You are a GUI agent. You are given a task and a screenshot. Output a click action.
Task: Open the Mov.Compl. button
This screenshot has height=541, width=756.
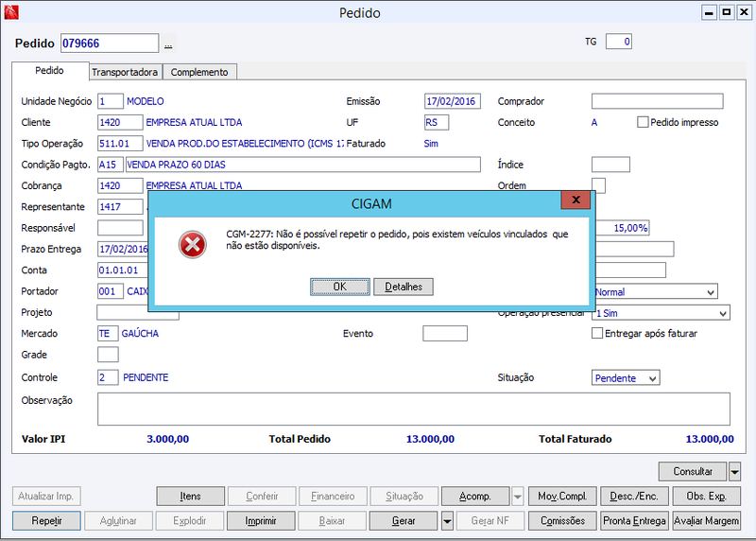(x=562, y=497)
